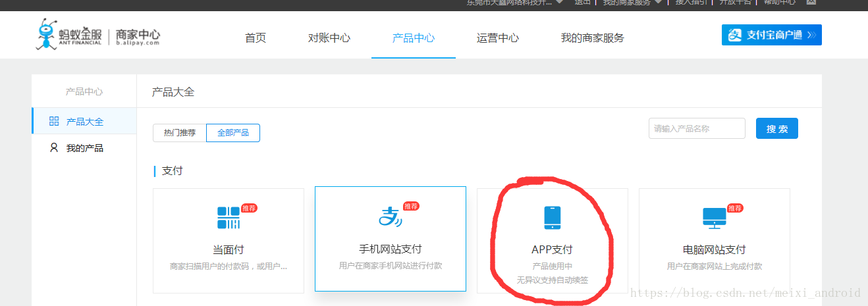Image resolution: width=868 pixels, height=306 pixels.
Task: Open the APP支付 product title
Action: click(552, 250)
